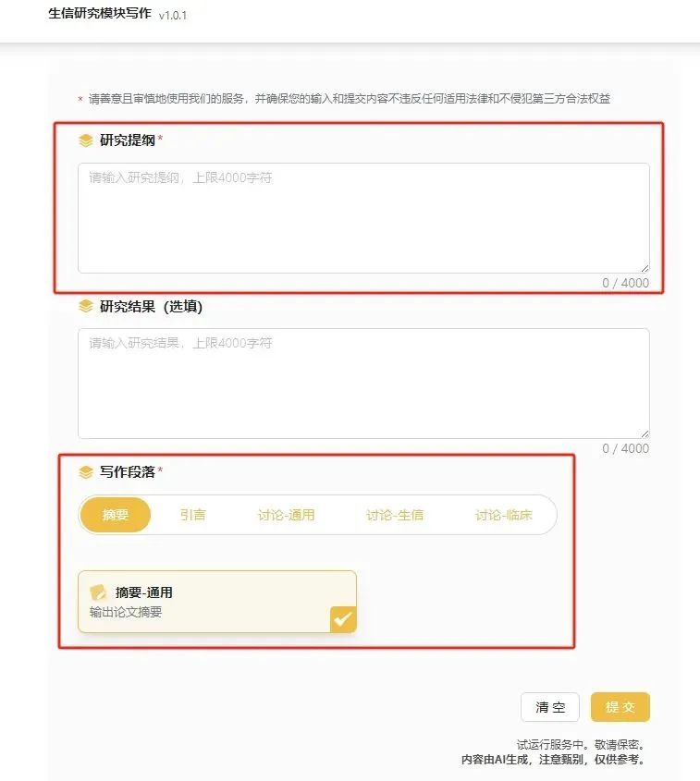This screenshot has height=781, width=700.
Task: Click the v1.0.1 version label
Action: (x=173, y=16)
